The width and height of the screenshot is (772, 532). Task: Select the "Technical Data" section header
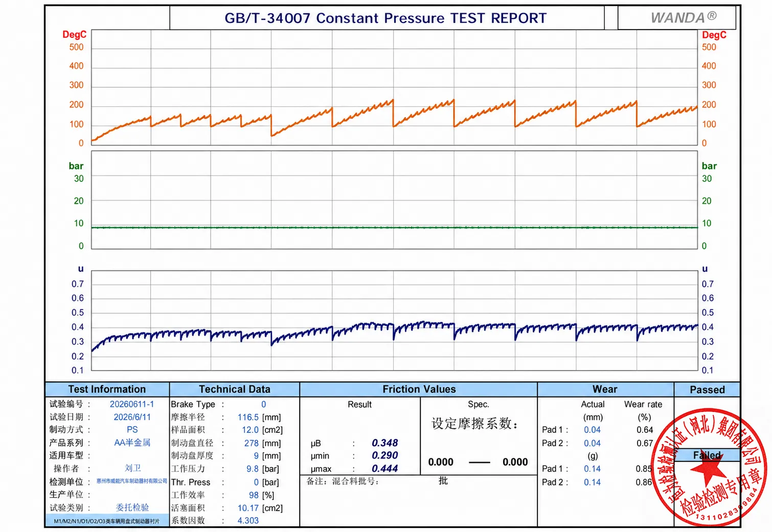coord(235,389)
